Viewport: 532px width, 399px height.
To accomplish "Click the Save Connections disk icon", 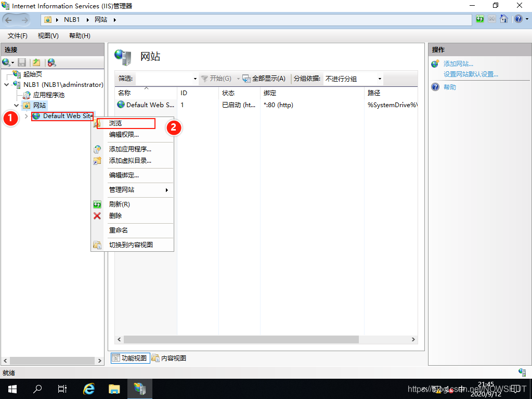I will click(x=21, y=61).
